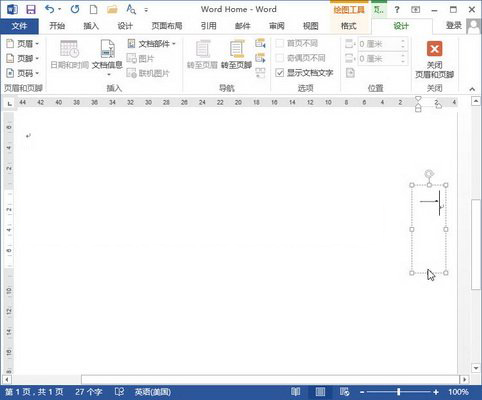This screenshot has height=400, width=482.
Task: Click the Previous section navigation icon
Action: (260, 43)
